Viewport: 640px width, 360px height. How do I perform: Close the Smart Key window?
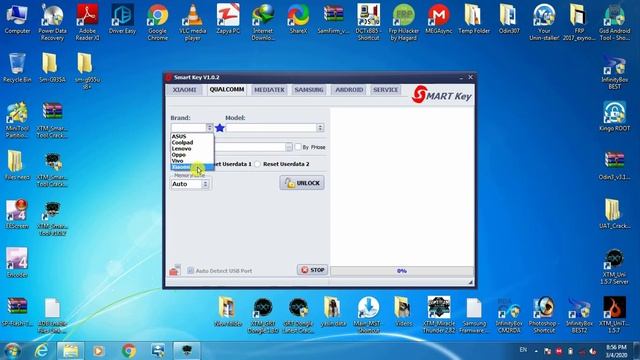point(470,77)
